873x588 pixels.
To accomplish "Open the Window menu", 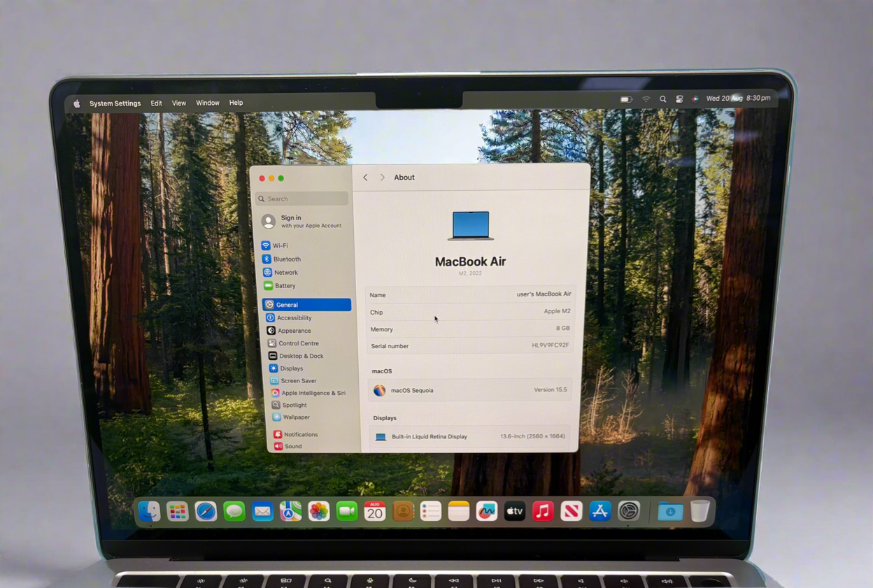I will (208, 103).
